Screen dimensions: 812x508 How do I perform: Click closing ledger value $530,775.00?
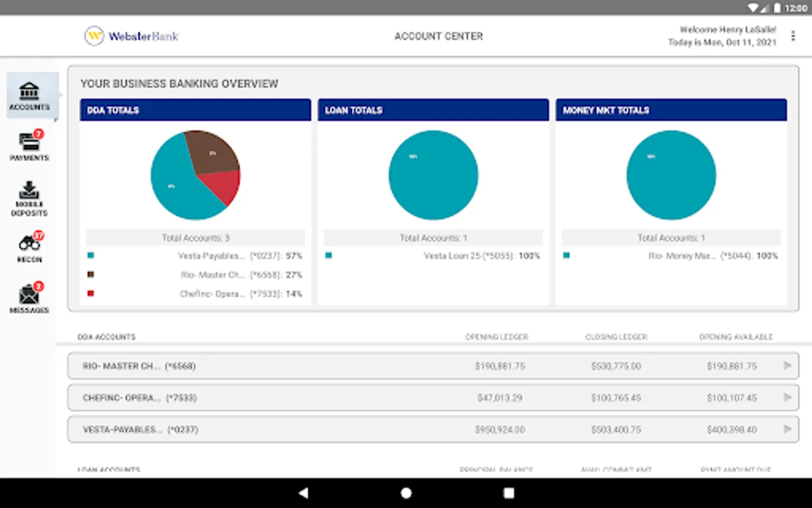616,366
